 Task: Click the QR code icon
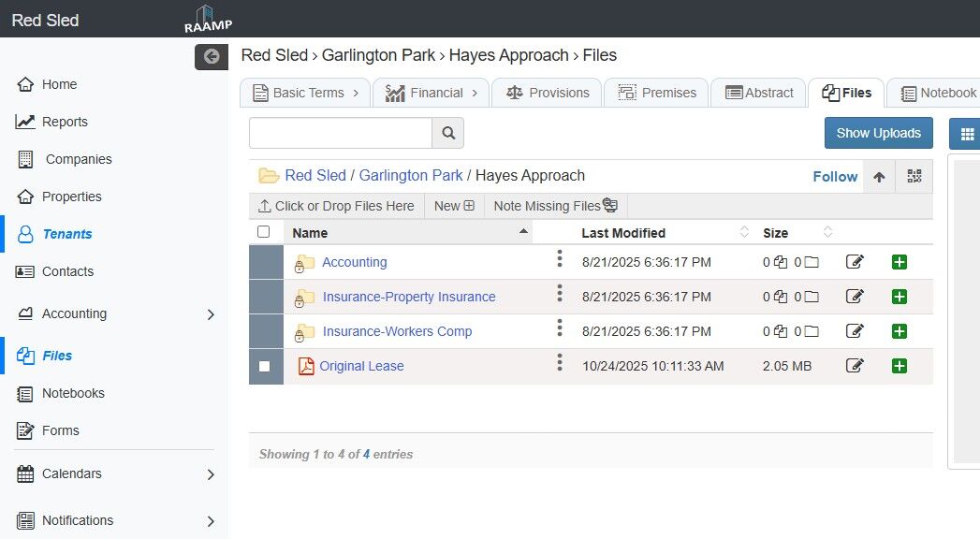point(914,176)
